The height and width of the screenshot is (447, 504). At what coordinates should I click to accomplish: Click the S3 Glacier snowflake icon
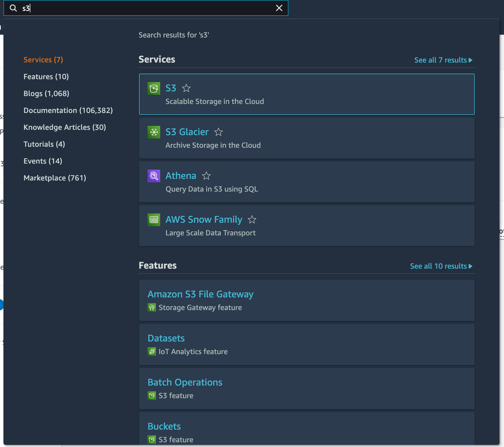[x=154, y=132]
